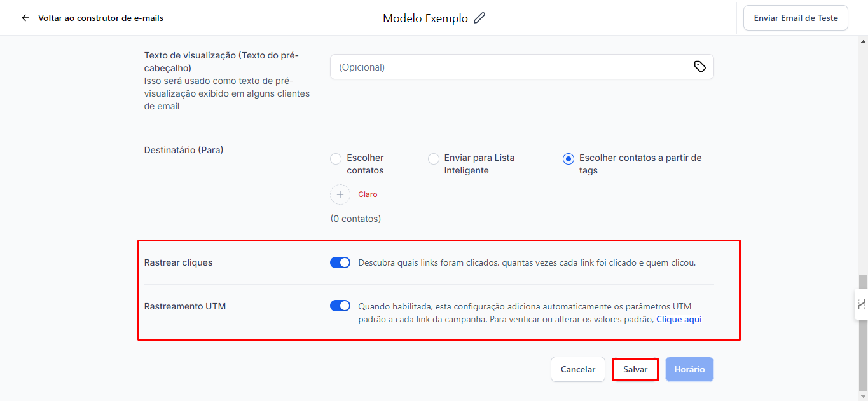Click the pencil icon to rename template
The image size is (868, 401).
point(479,18)
